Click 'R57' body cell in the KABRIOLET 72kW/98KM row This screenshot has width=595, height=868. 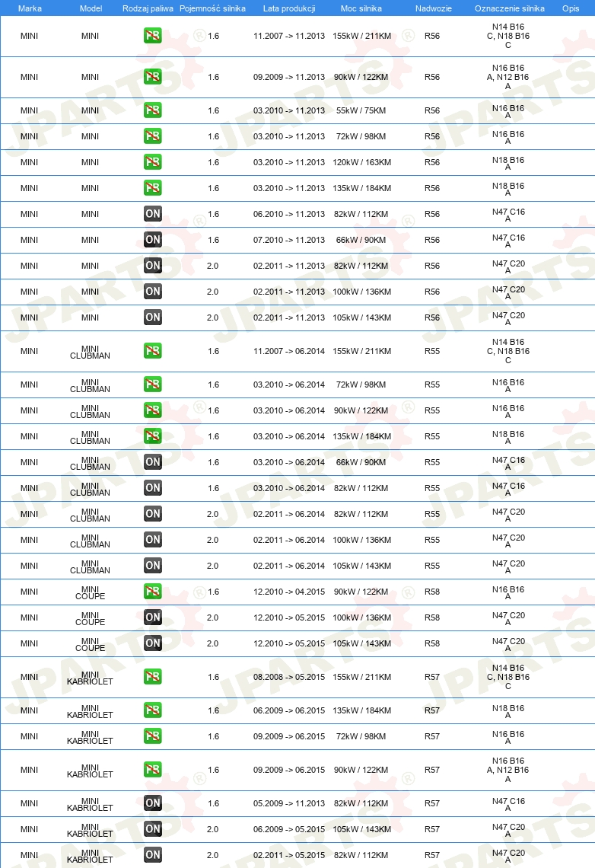[432, 736]
